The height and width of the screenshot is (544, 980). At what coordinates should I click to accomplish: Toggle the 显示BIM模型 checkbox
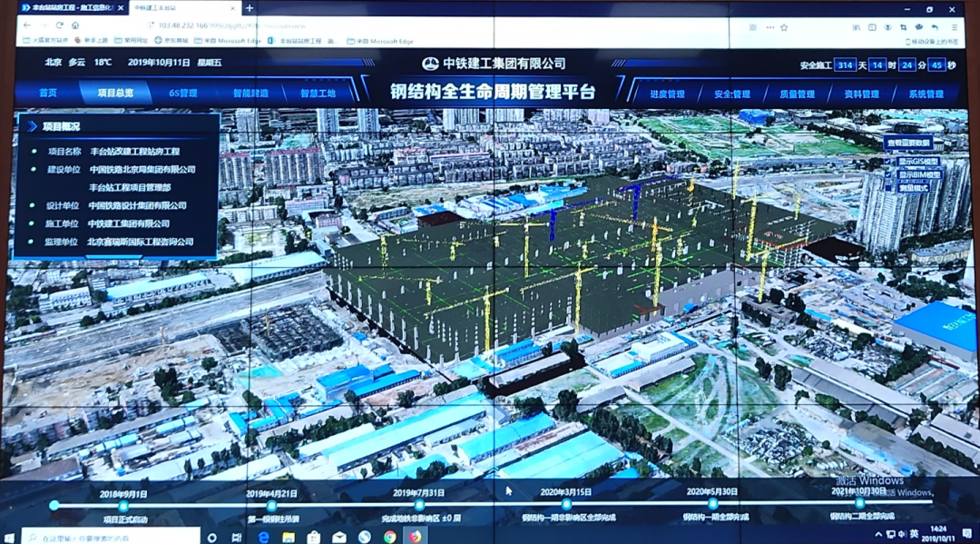[x=888, y=174]
